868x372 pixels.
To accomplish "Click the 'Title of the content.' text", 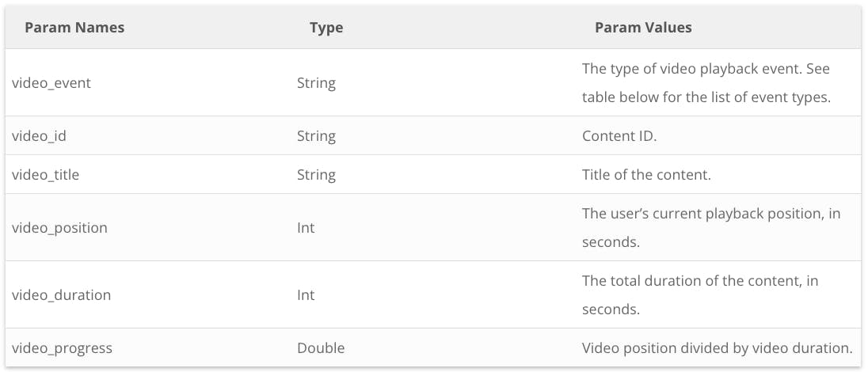I will point(646,175).
